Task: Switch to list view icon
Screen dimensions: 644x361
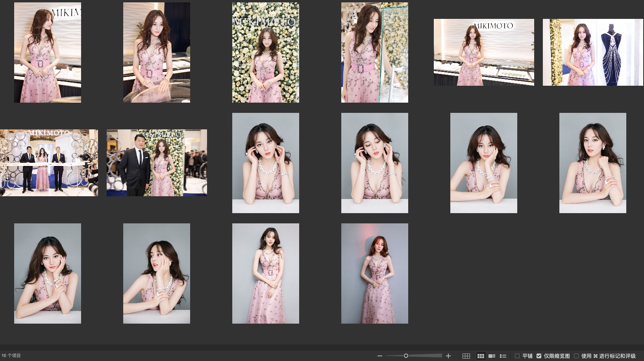Action: tap(503, 356)
